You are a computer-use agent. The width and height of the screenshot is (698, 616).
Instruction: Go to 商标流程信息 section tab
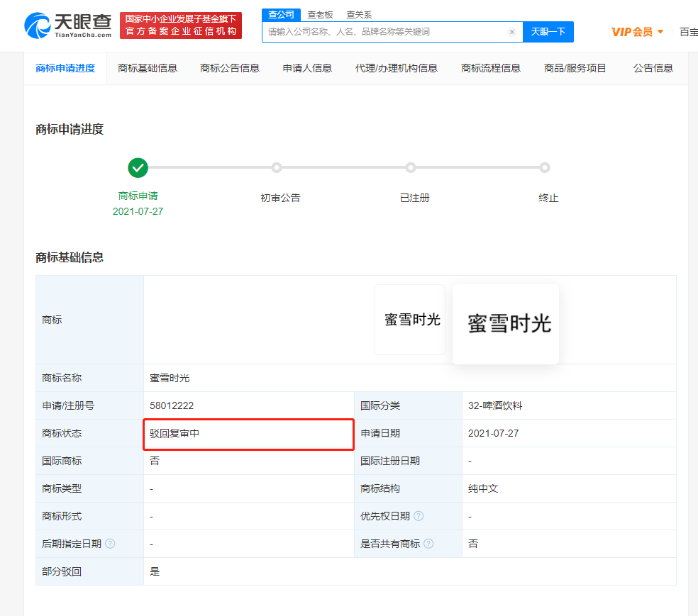coord(491,68)
